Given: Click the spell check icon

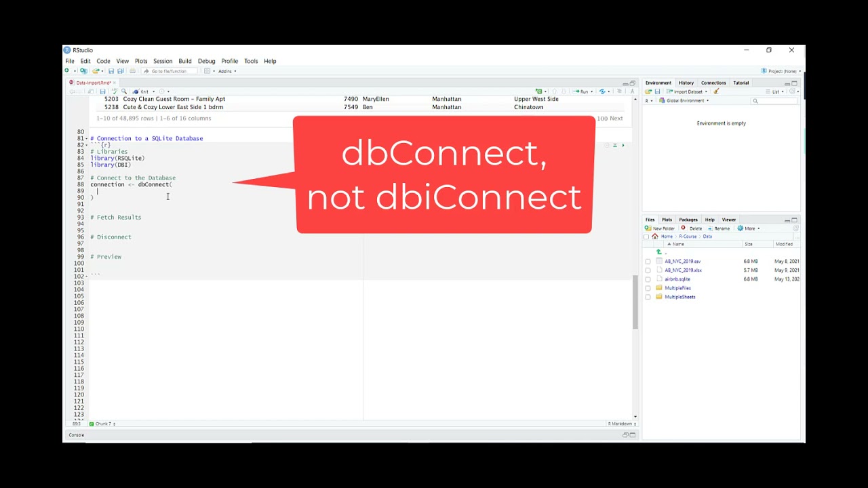Looking at the screenshot, I should 115,91.
